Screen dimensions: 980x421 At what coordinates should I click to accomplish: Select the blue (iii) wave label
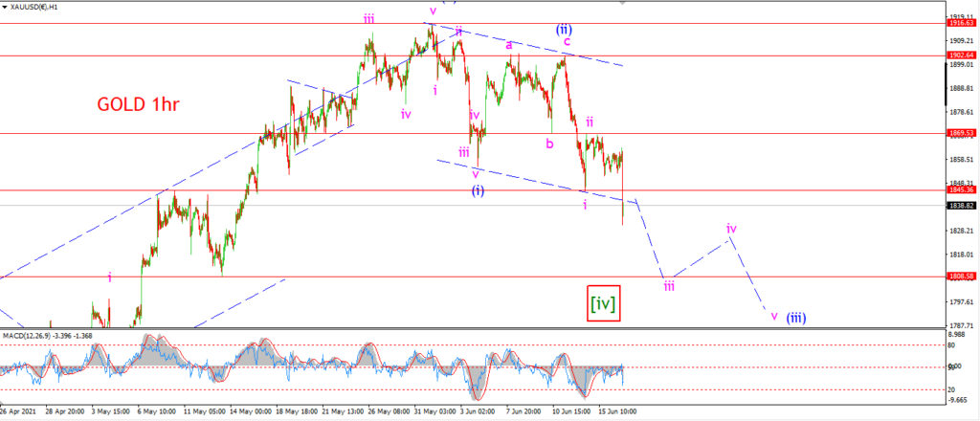click(795, 318)
